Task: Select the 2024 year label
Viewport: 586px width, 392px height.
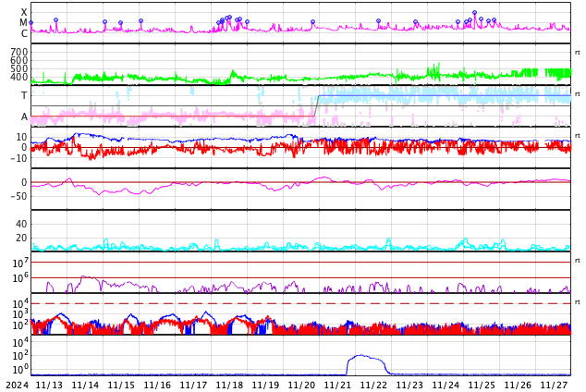Action: [18, 385]
